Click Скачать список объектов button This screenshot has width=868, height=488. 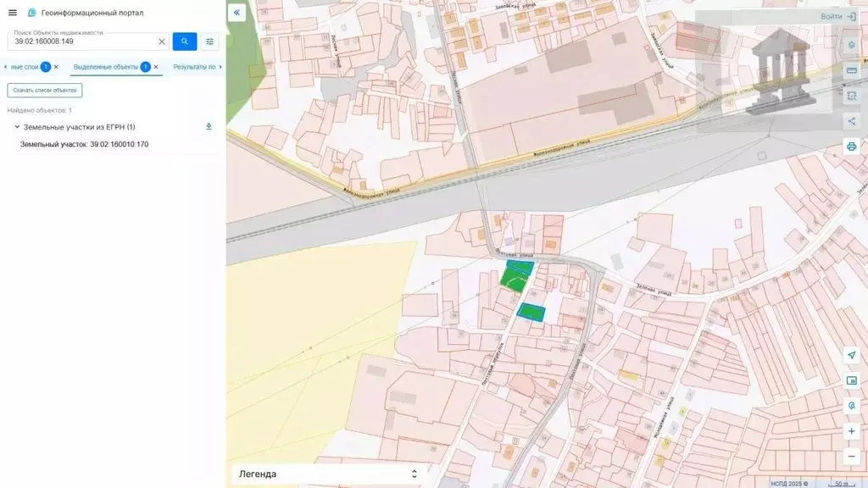[45, 90]
